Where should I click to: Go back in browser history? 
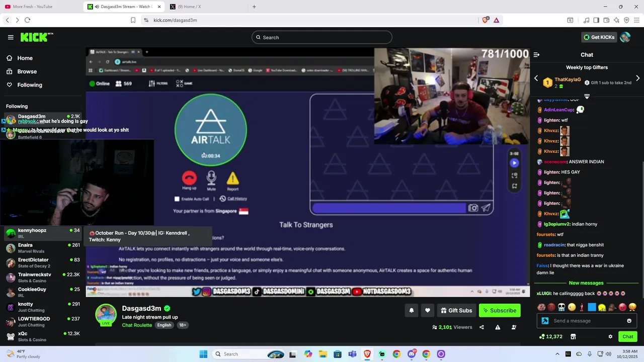pos(7,20)
